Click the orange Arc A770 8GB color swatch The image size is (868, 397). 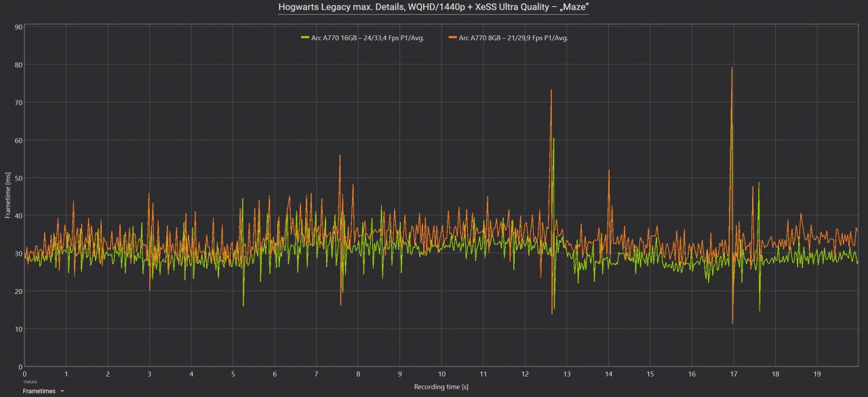tap(452, 38)
